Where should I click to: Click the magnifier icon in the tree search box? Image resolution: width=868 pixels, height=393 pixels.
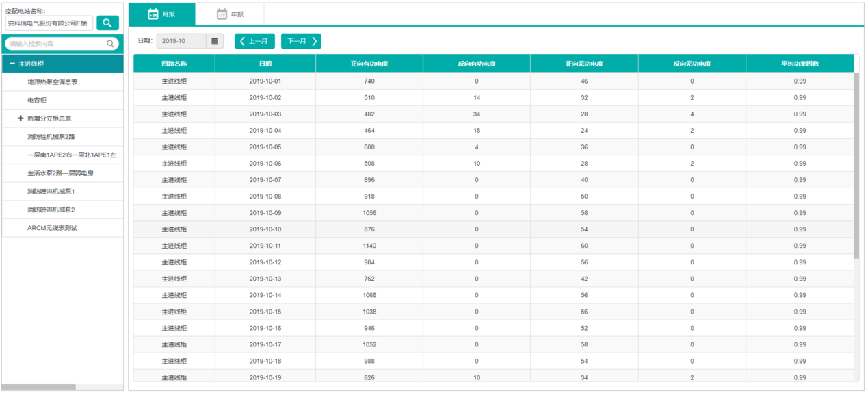[x=111, y=44]
